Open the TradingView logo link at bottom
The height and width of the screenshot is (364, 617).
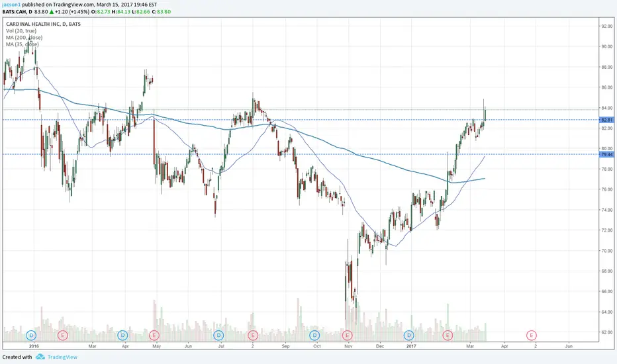[x=57, y=357]
